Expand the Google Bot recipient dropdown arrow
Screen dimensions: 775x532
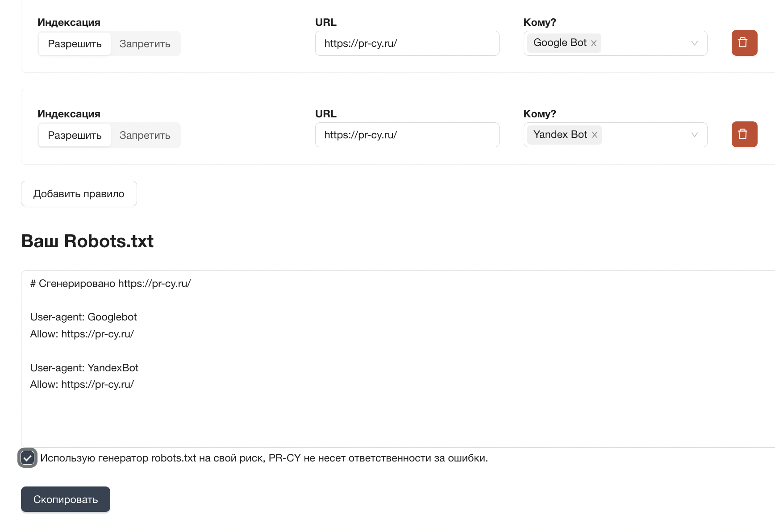[x=694, y=43]
